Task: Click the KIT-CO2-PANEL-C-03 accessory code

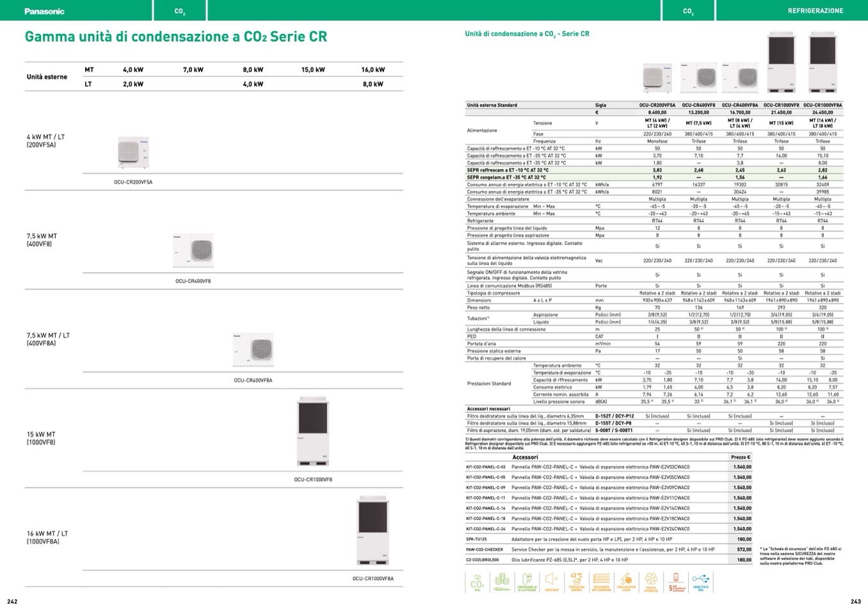Action: [485, 467]
